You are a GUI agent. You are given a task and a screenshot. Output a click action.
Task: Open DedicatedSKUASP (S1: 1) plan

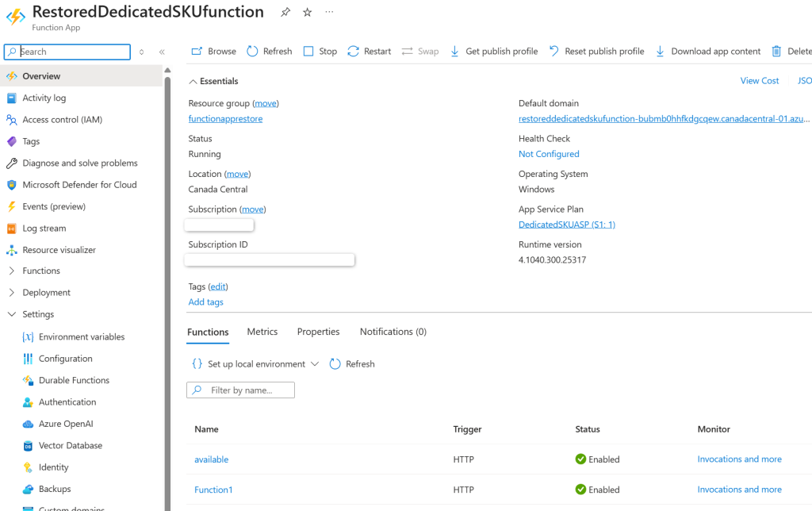pos(566,225)
